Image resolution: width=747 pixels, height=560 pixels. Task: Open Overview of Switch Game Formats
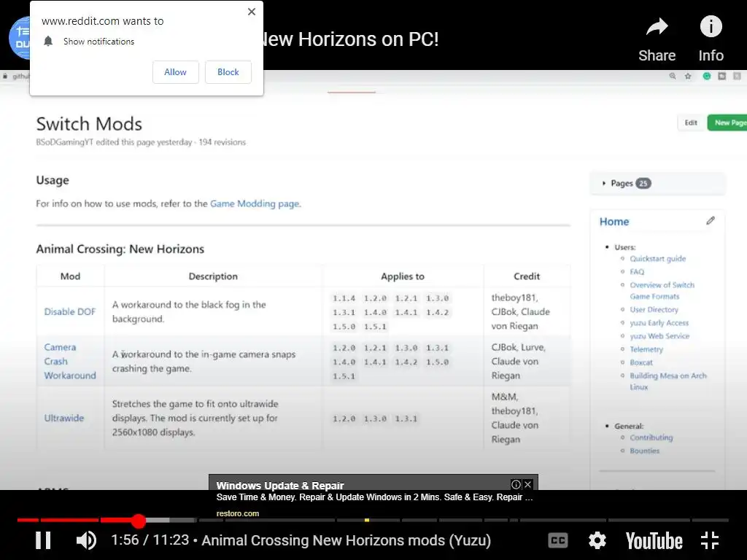662,290
